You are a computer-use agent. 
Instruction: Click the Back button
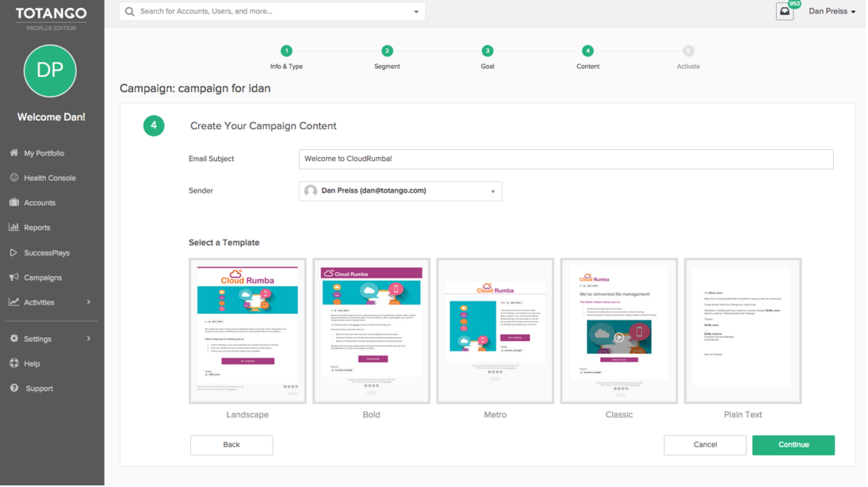pos(231,445)
